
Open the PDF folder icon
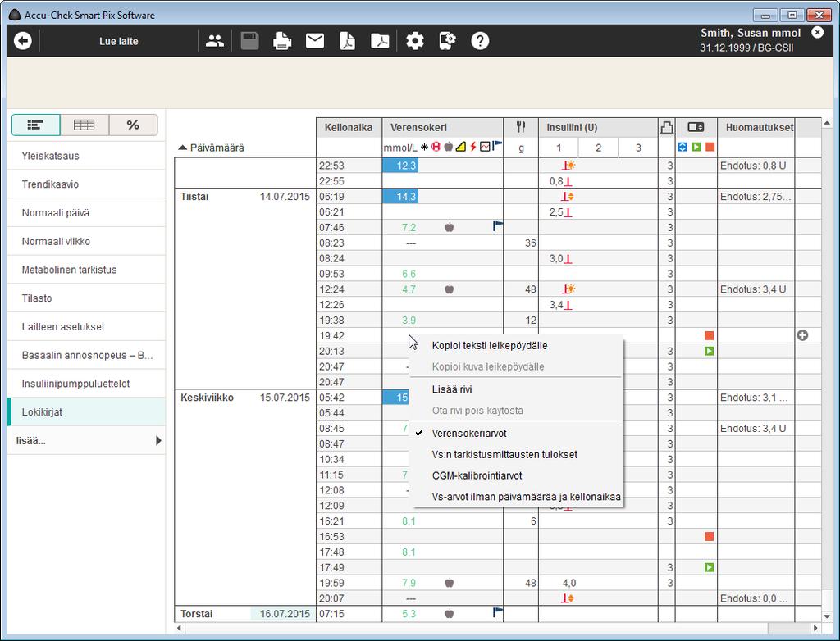(x=380, y=41)
